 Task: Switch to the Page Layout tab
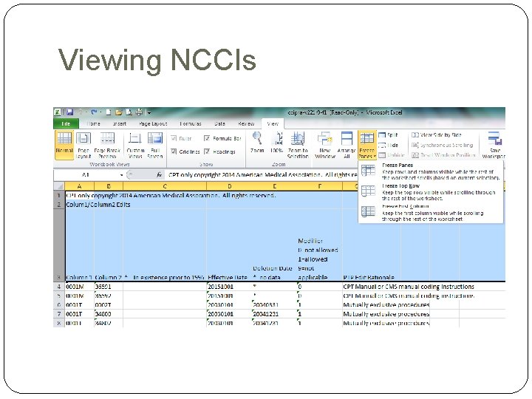(x=153, y=123)
